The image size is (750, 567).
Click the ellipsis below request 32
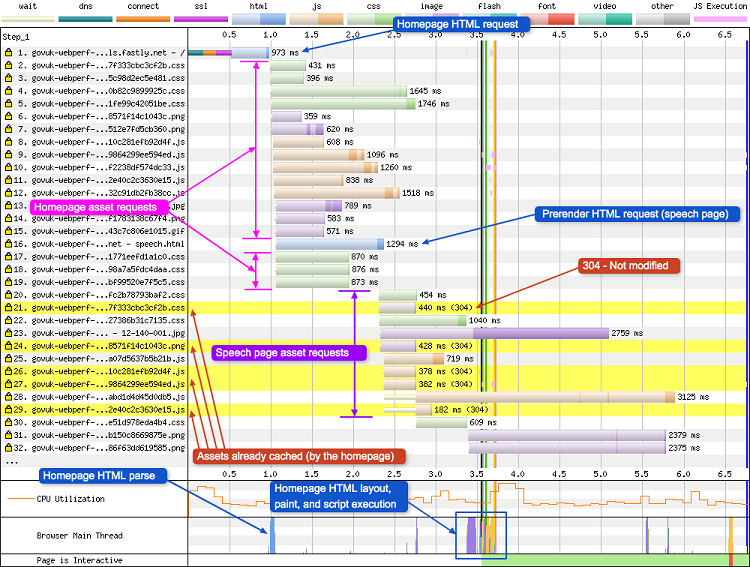(10, 462)
